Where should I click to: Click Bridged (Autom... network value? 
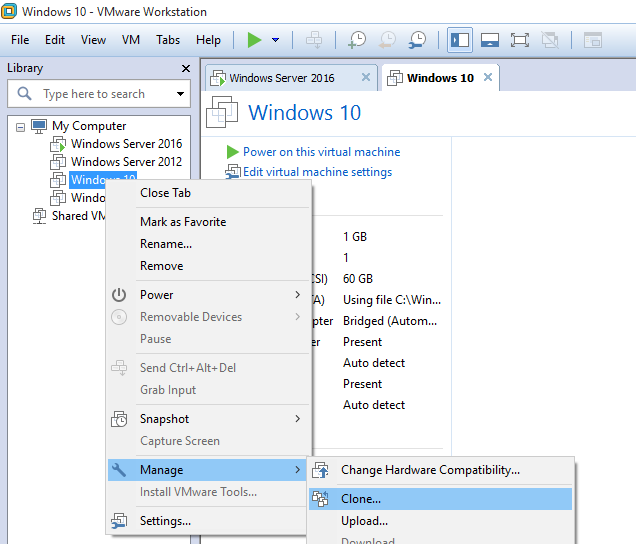click(390, 321)
